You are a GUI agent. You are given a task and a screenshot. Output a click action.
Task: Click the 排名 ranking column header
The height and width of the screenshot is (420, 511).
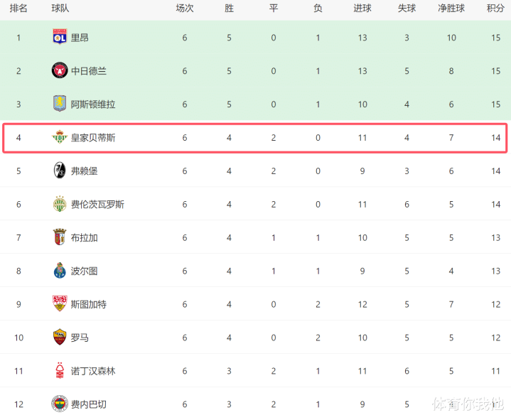18,9
